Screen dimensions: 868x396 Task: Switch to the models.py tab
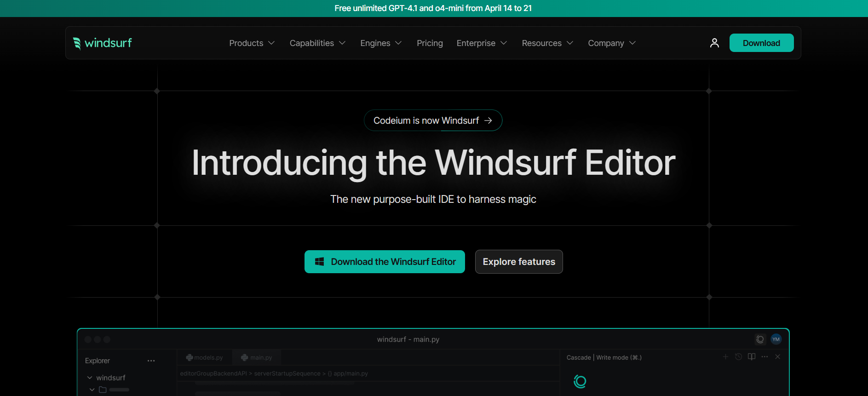[x=205, y=357]
